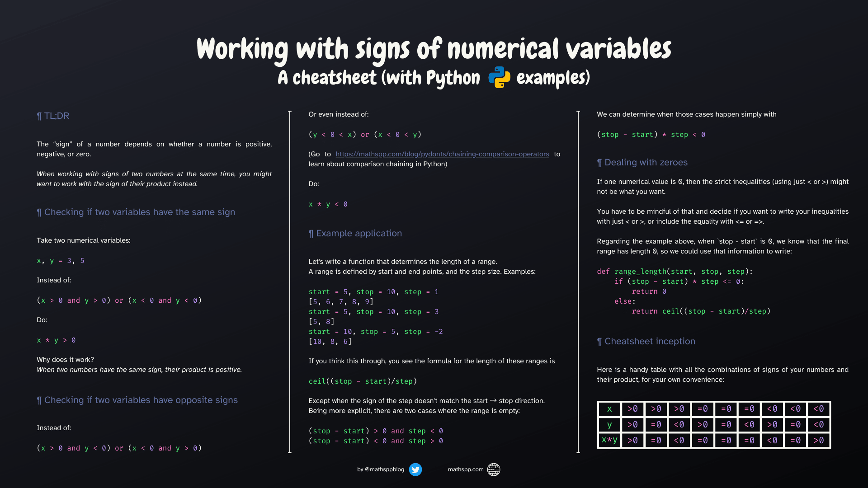Image resolution: width=868 pixels, height=488 pixels.
Task: Click the mathspp.com footer text
Action: click(466, 469)
